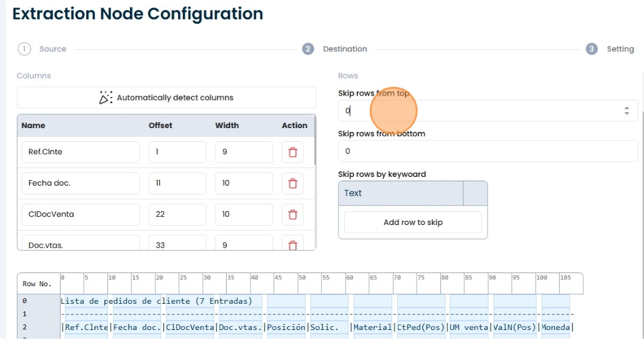Click 'Lista de pedidos de cliente' preview row
Image resolution: width=644 pixels, height=340 pixels.
click(x=157, y=301)
